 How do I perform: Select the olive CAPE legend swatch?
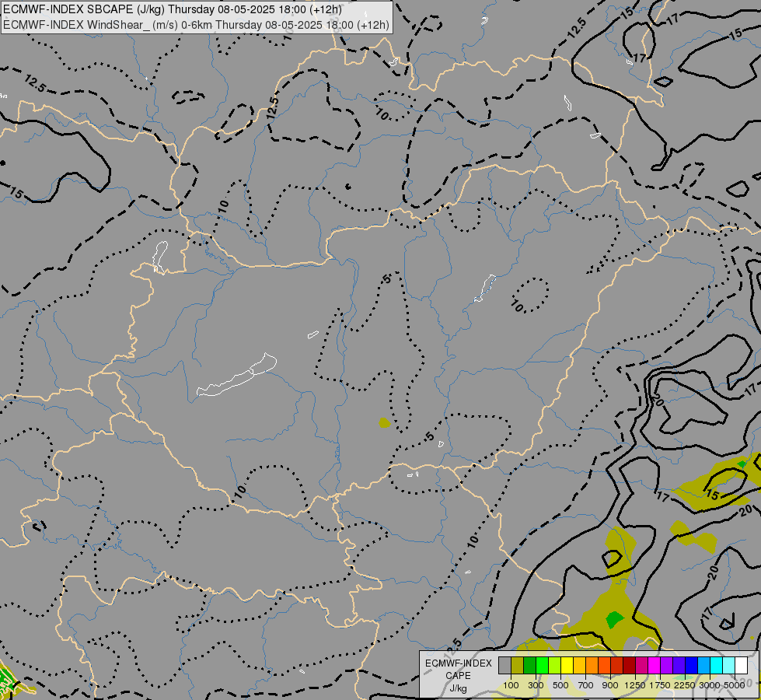coord(518,665)
